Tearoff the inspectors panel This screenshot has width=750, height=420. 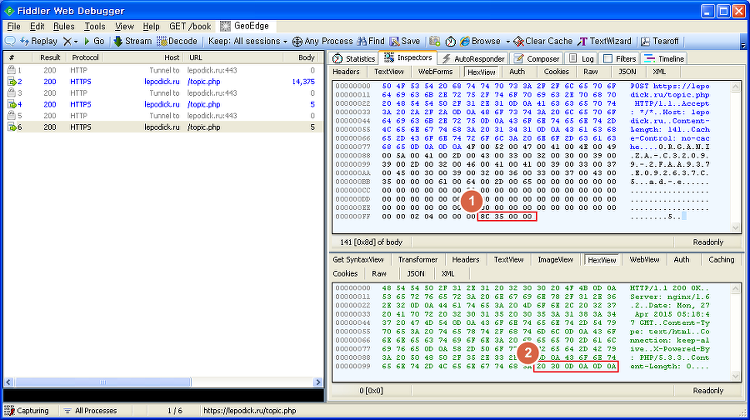pos(660,41)
